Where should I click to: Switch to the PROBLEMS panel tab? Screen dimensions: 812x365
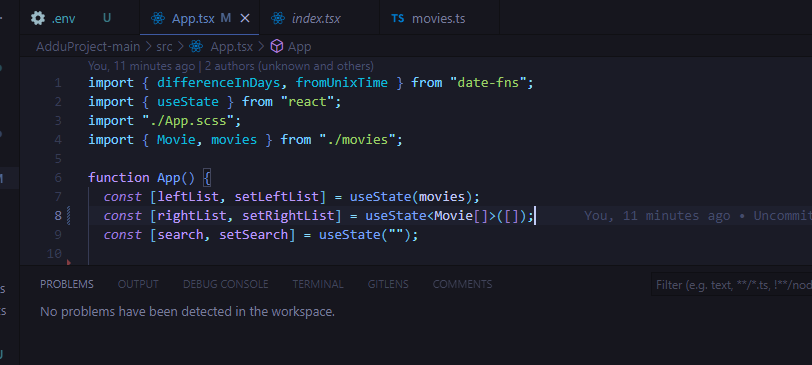(x=67, y=284)
